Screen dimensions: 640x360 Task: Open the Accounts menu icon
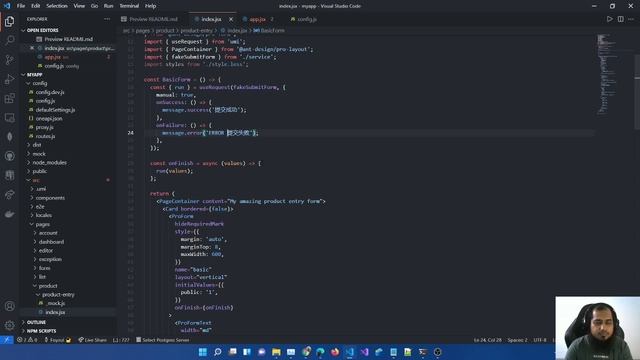click(9, 306)
